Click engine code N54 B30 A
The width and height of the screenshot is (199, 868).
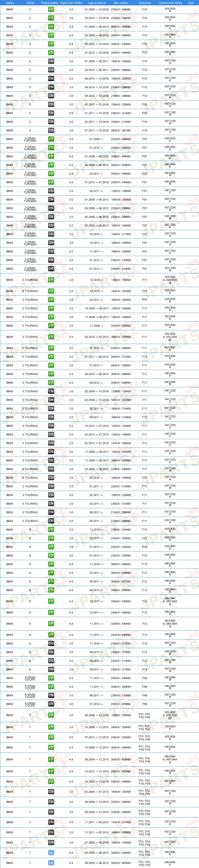pyautogui.click(x=170, y=727)
